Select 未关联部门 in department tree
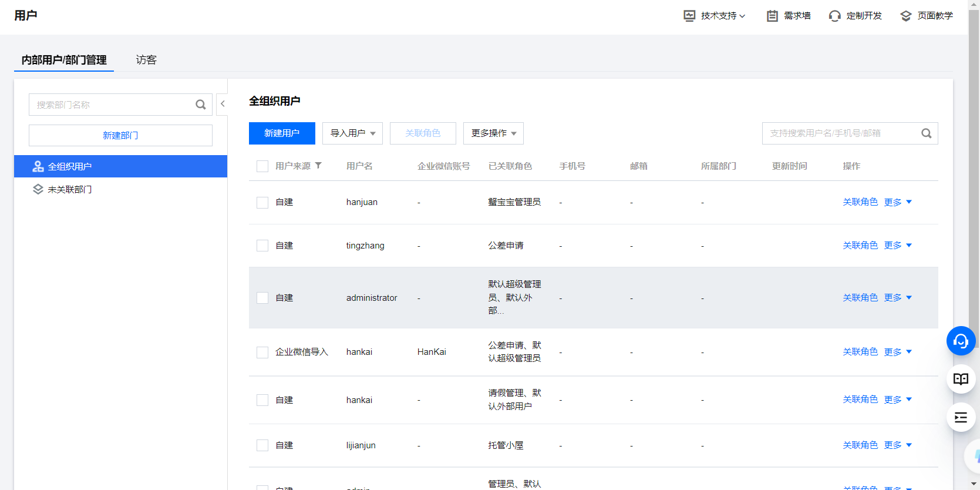The width and height of the screenshot is (980, 490). point(120,189)
